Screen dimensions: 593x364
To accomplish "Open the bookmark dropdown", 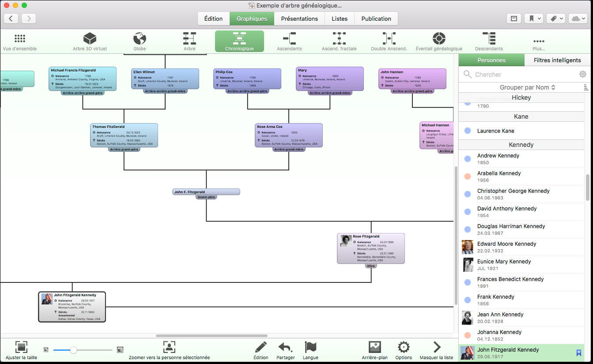I will [534, 19].
